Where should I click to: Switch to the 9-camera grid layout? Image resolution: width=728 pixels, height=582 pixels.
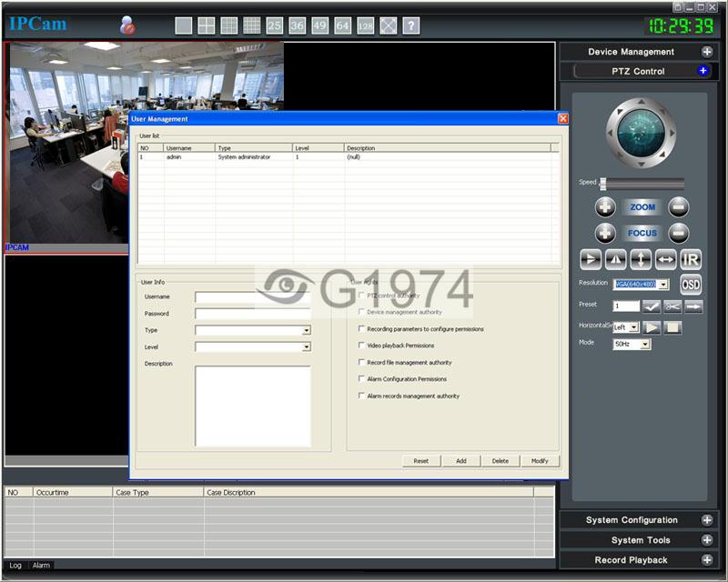[x=229, y=25]
